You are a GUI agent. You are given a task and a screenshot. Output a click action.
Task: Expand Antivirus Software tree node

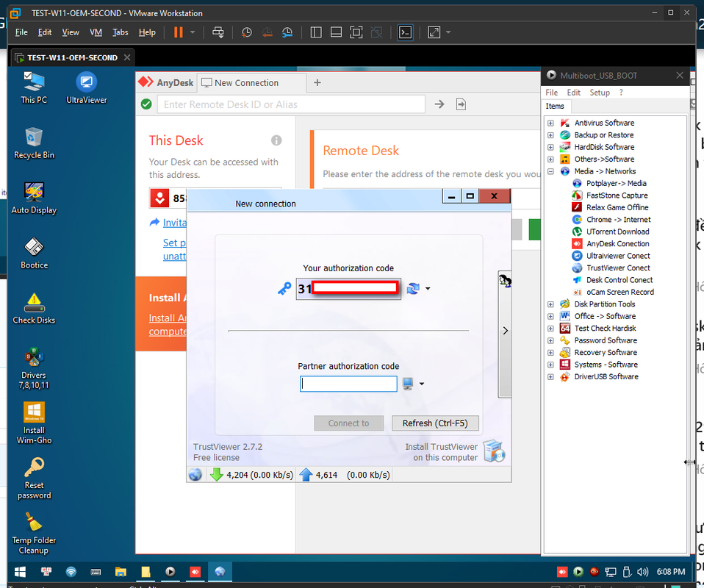pos(550,123)
